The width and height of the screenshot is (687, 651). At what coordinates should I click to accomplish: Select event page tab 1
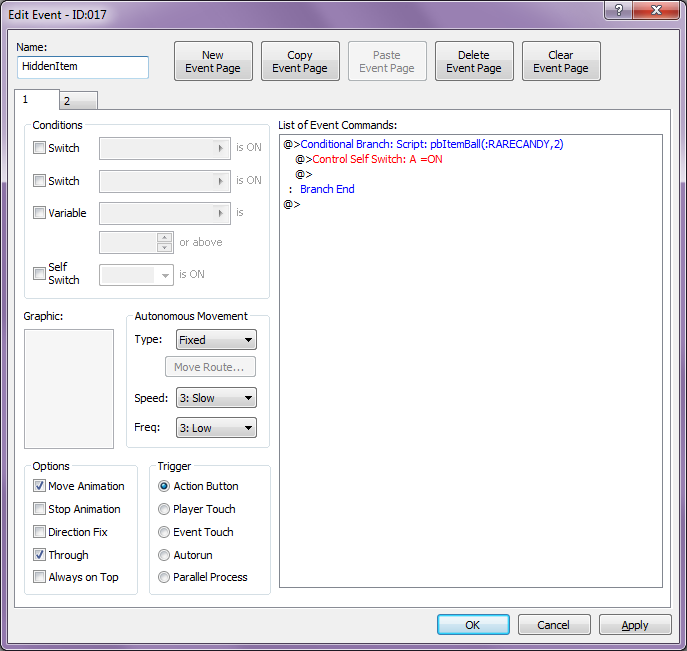[37, 99]
